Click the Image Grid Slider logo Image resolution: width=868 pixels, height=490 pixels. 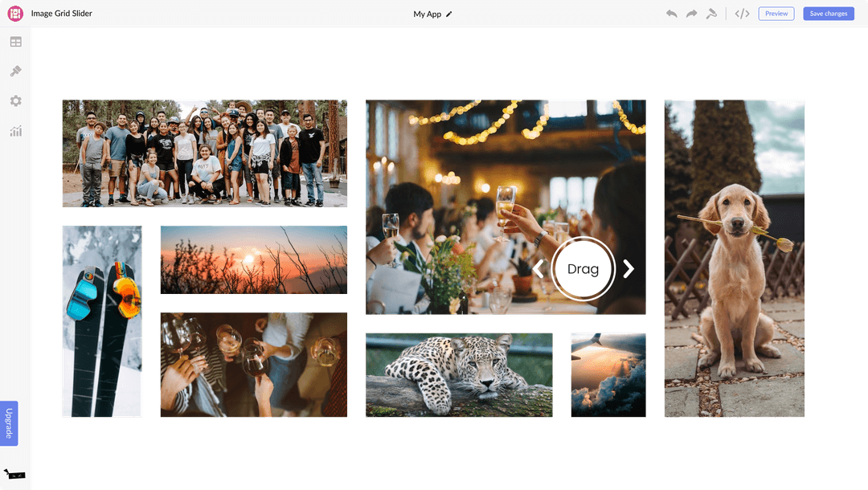pyautogui.click(x=14, y=13)
